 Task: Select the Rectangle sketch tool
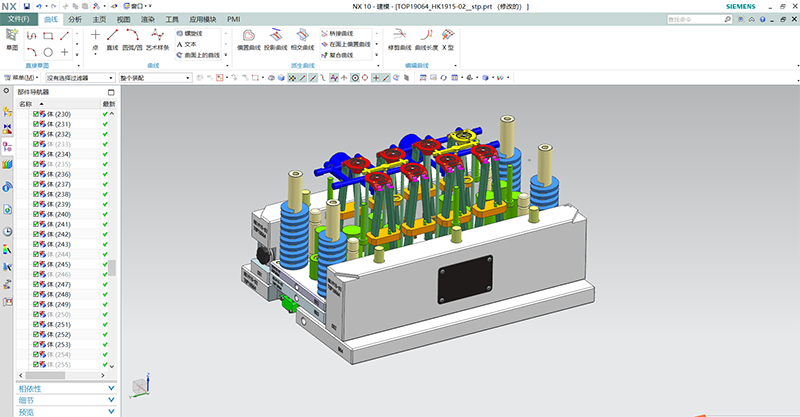click(x=48, y=36)
